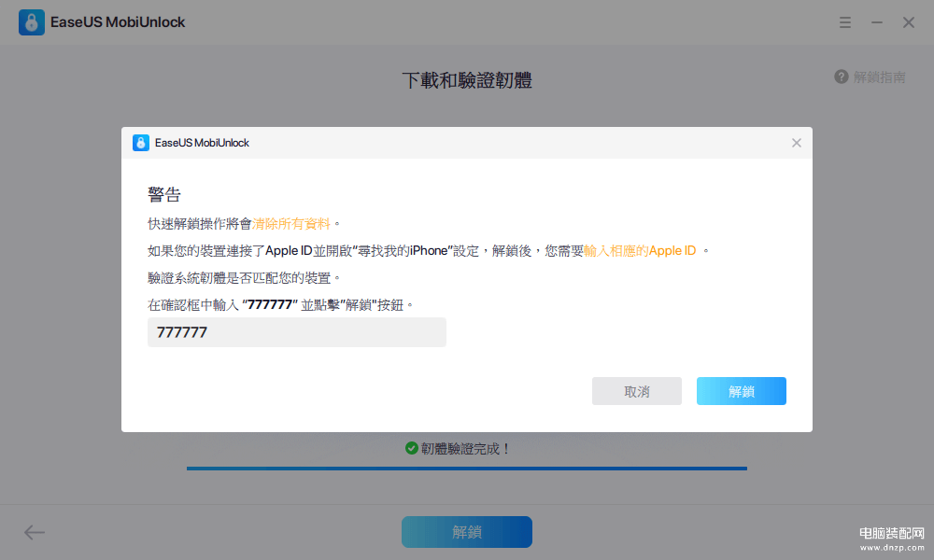Minimize the EaseUS MobiUnlock main window
This screenshot has height=560, width=934.
point(877,22)
